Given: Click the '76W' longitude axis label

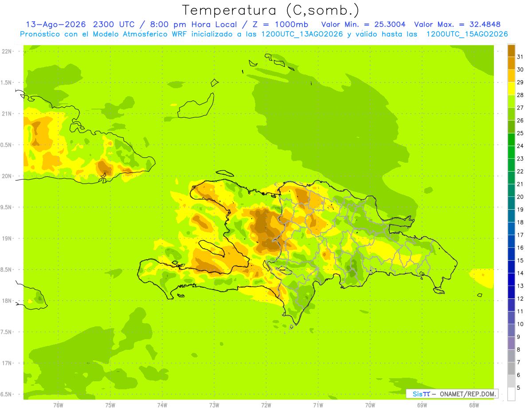Looking at the screenshot, I should pyautogui.click(x=58, y=406).
